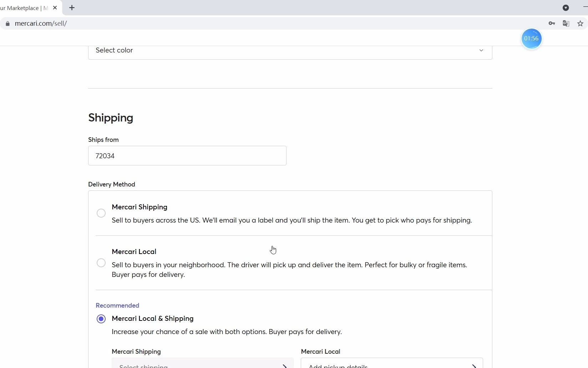Click the Delivery Method label
588x368 pixels.
[112, 184]
